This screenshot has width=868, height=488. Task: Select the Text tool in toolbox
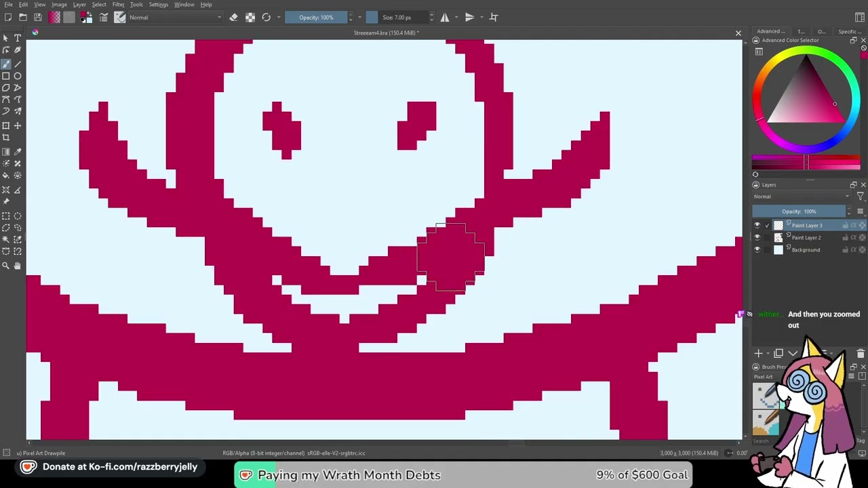pos(18,38)
